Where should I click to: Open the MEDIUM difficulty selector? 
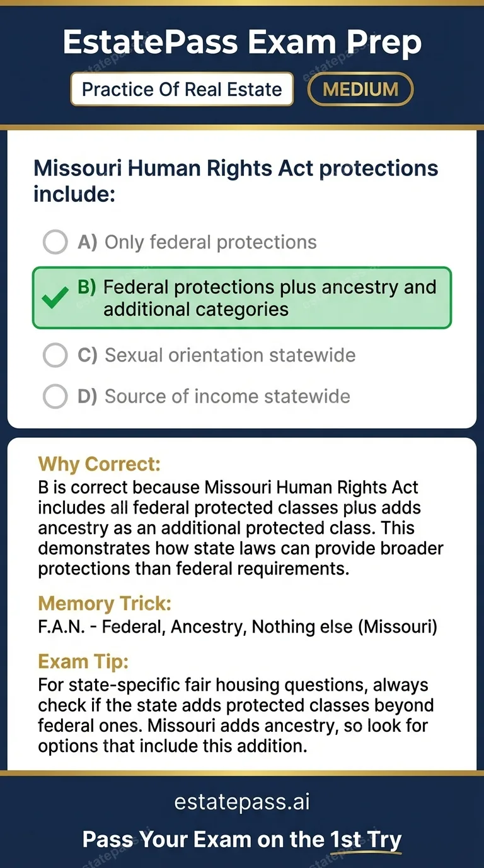pyautogui.click(x=360, y=89)
